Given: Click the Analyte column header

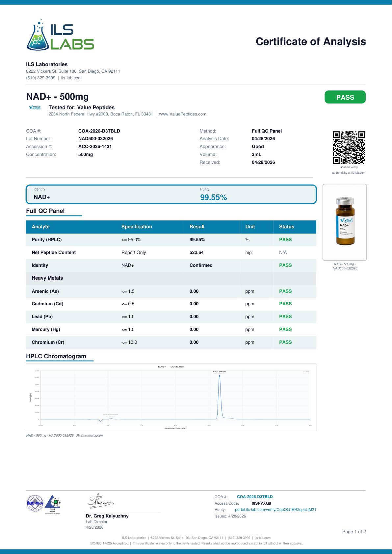Looking at the screenshot, I should pyautogui.click(x=40, y=227).
